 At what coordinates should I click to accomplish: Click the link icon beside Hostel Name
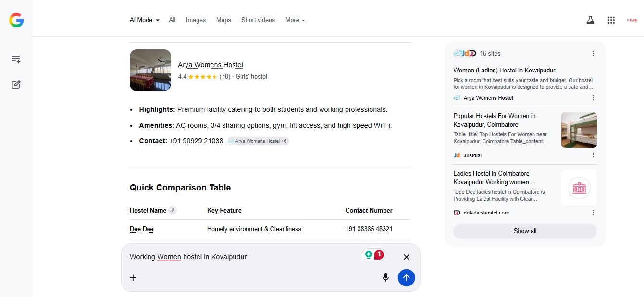coord(173,210)
